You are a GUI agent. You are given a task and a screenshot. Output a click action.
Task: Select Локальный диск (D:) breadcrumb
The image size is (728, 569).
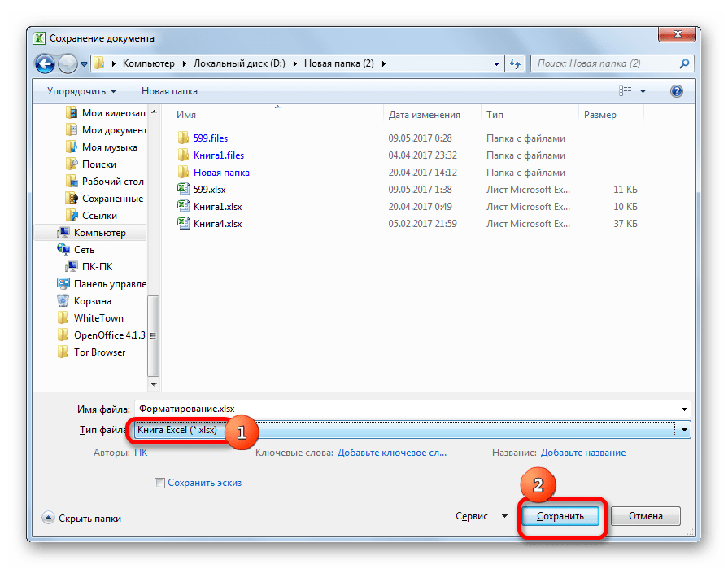(x=239, y=63)
